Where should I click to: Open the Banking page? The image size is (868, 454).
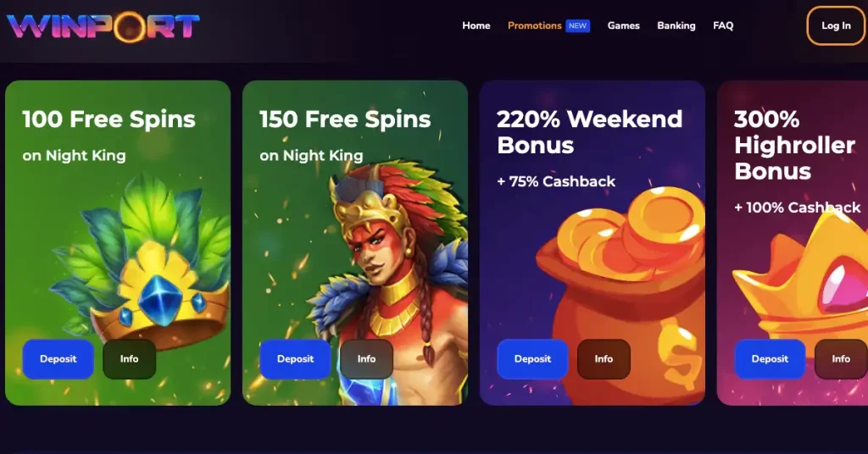(x=676, y=25)
